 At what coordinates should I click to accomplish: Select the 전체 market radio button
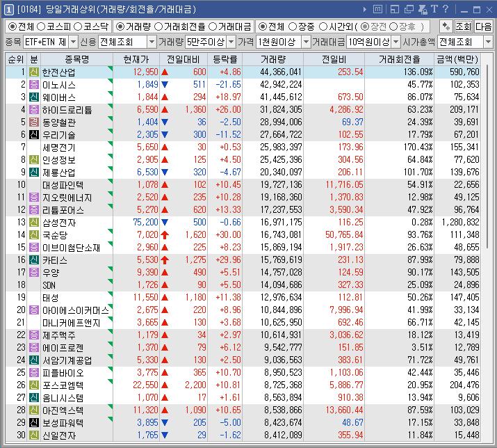[12, 26]
